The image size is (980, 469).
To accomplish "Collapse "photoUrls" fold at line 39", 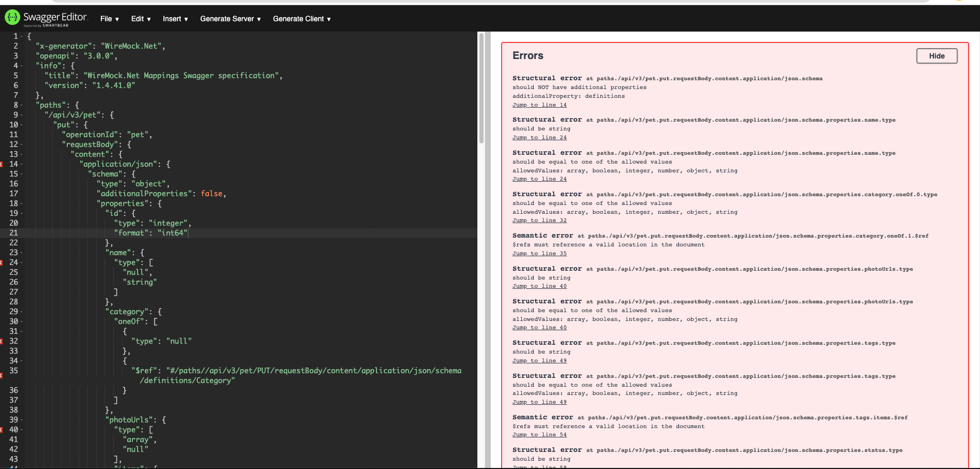I will click(22, 420).
